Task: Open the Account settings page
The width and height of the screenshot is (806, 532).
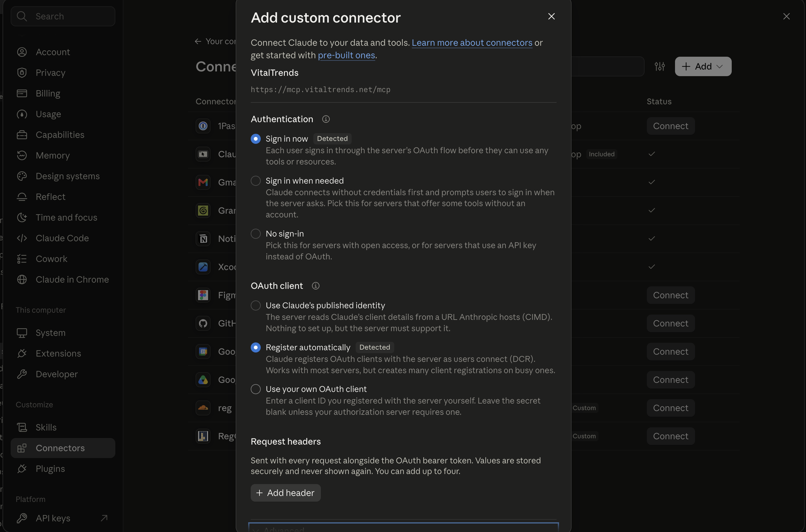Action: pyautogui.click(x=63, y=52)
